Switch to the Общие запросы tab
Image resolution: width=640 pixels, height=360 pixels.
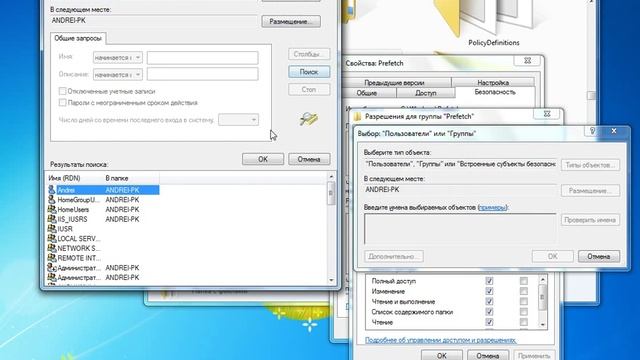tap(78, 38)
